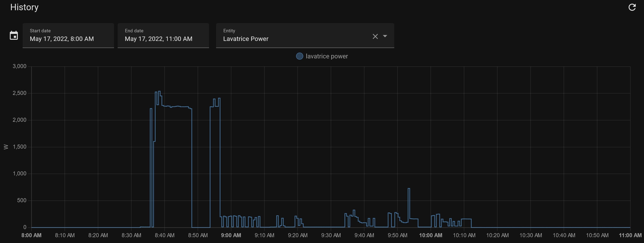Click the End date field
The height and width of the screenshot is (243, 644).
163,36
